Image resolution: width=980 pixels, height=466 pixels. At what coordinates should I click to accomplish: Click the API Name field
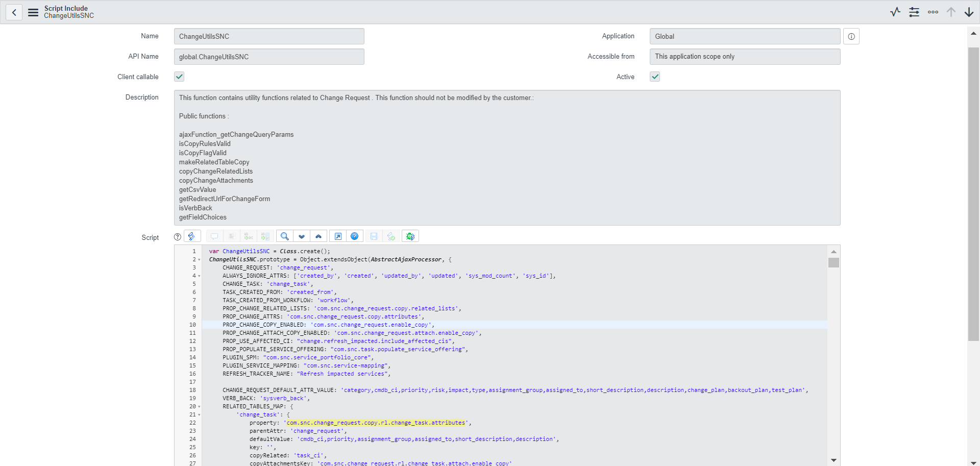pyautogui.click(x=269, y=57)
